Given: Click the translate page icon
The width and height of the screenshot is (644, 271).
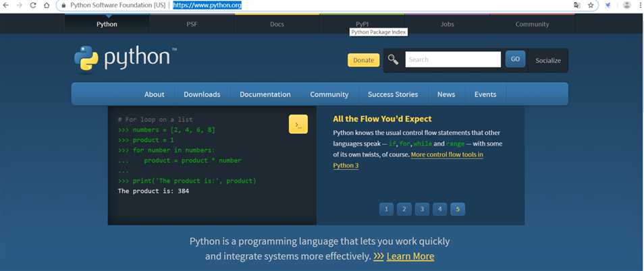Looking at the screenshot, I should click(x=576, y=5).
